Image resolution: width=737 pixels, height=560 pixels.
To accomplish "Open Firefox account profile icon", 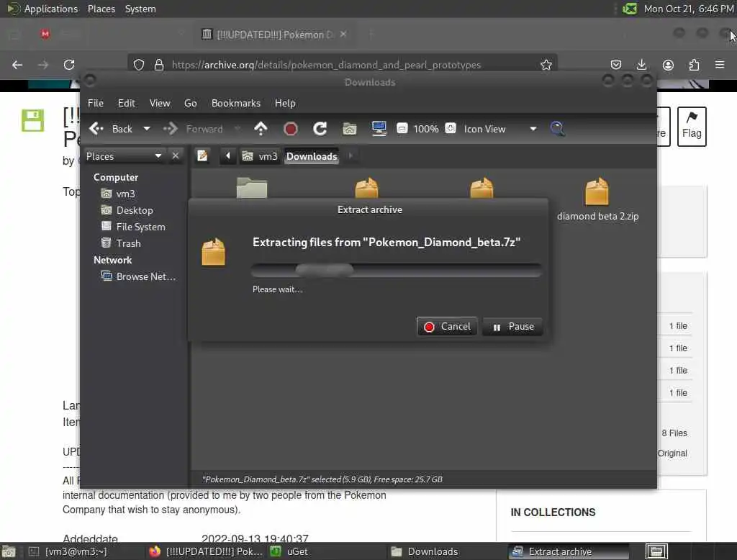I will pyautogui.click(x=668, y=65).
